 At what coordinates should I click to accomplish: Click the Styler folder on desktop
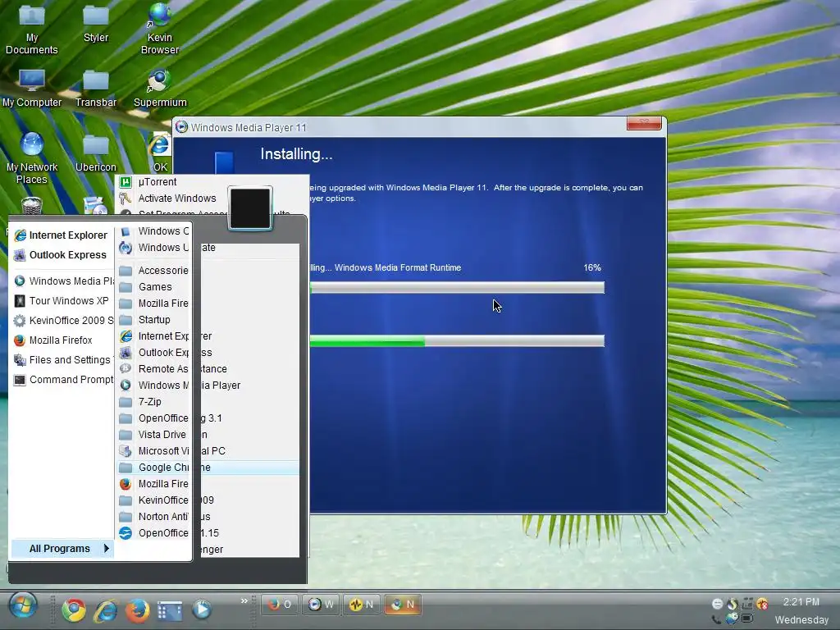tap(96, 24)
